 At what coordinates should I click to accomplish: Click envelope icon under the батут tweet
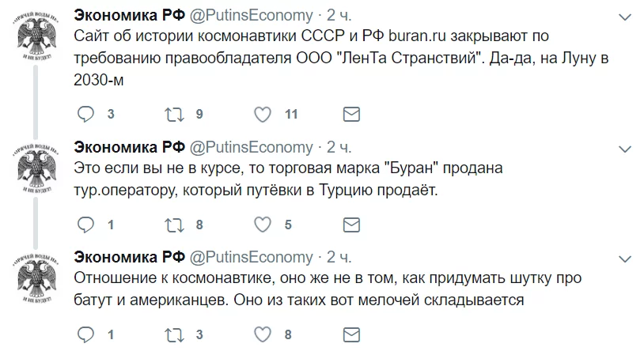tap(351, 335)
